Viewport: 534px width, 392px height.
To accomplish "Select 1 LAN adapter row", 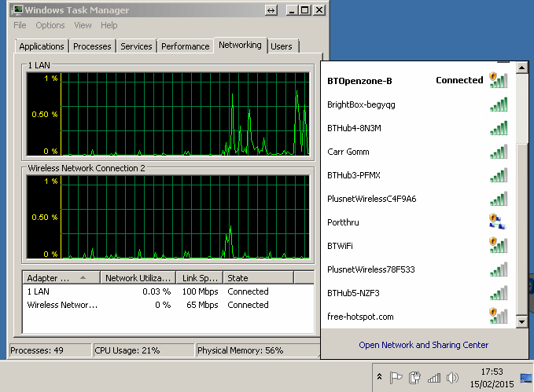I will (x=168, y=291).
